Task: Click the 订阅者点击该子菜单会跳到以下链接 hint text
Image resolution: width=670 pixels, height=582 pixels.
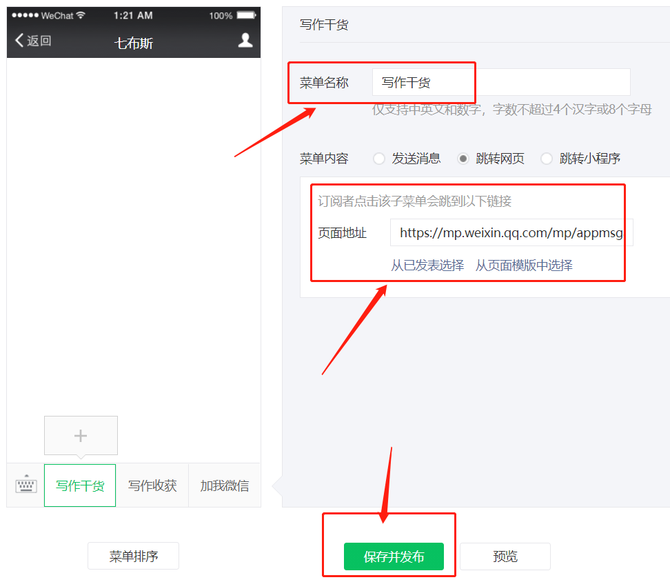Action: pyautogui.click(x=414, y=201)
